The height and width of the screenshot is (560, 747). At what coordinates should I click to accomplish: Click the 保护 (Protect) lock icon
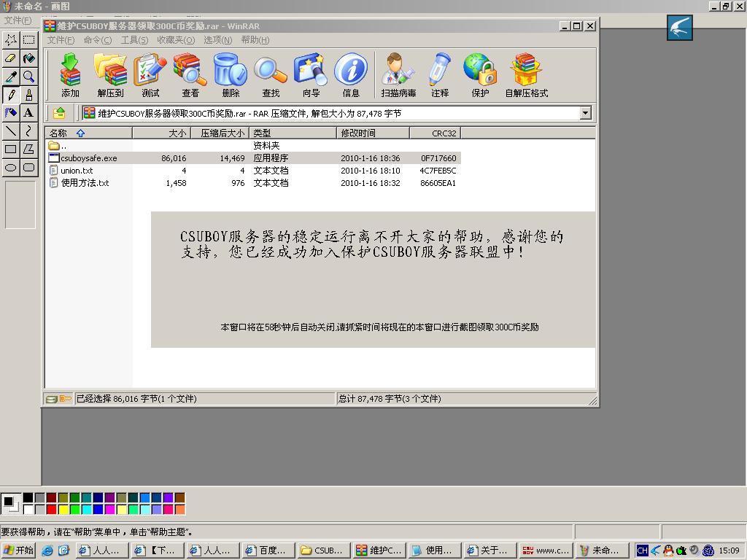point(480,75)
